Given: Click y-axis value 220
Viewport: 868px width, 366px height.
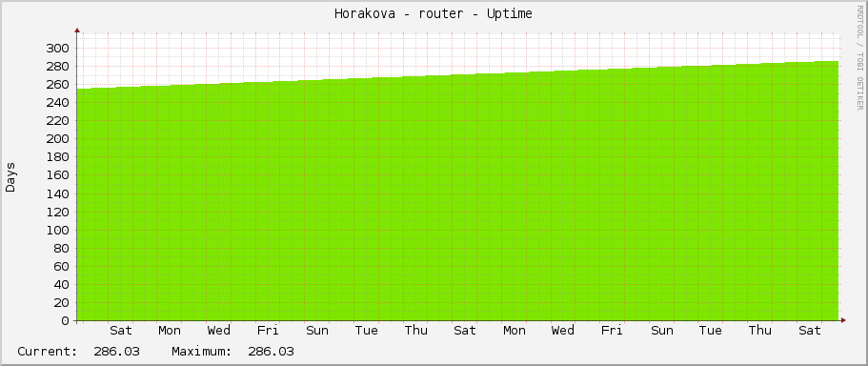Looking at the screenshot, I should 58,121.
